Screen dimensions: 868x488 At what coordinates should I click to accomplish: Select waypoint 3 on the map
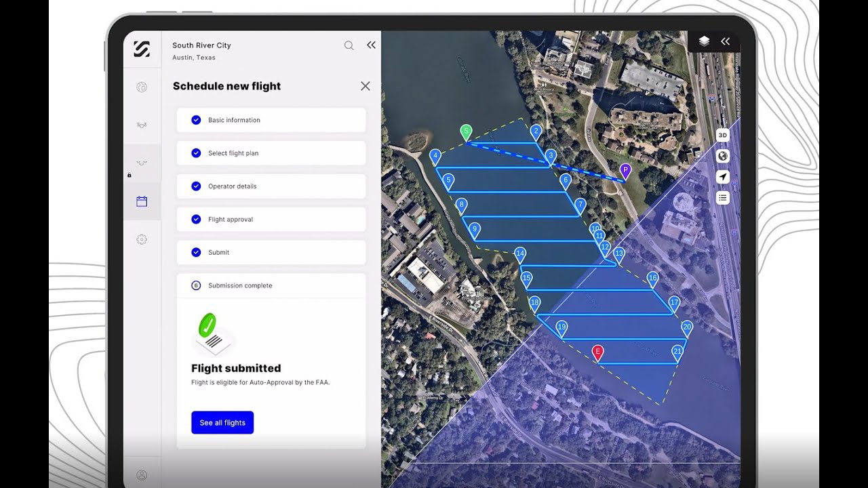click(551, 157)
